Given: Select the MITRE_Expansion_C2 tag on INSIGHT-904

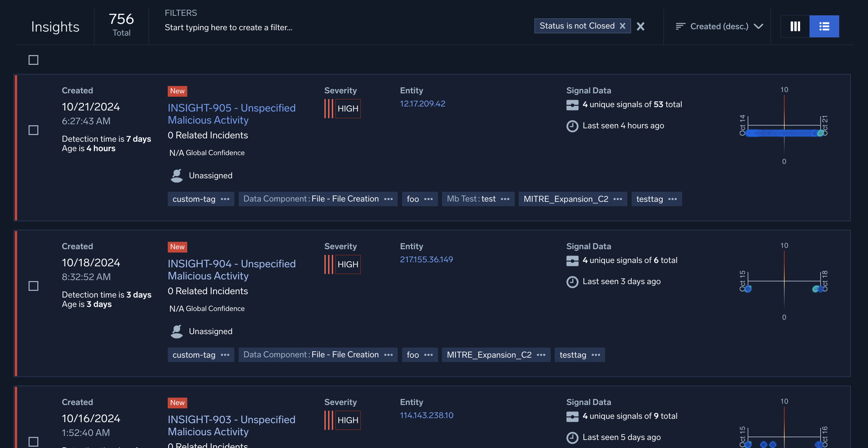Looking at the screenshot, I should coord(488,355).
